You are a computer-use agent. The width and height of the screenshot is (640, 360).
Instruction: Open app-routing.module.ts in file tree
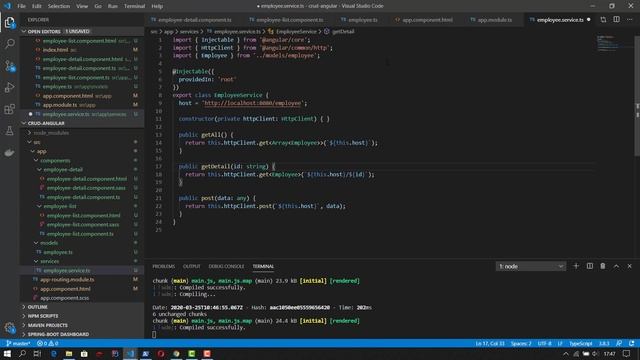coord(67,280)
